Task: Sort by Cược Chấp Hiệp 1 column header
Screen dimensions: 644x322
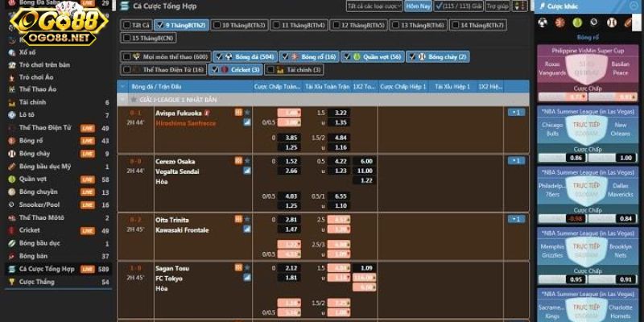Action: point(403,87)
